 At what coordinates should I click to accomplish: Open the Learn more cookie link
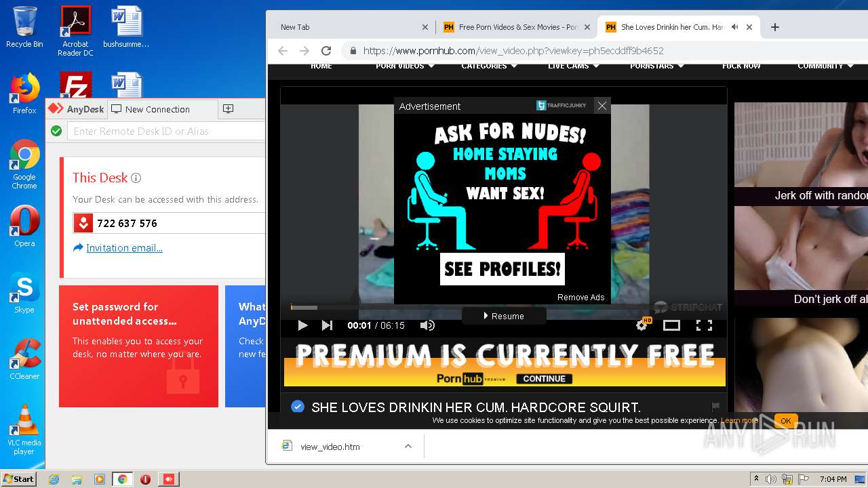tap(739, 420)
